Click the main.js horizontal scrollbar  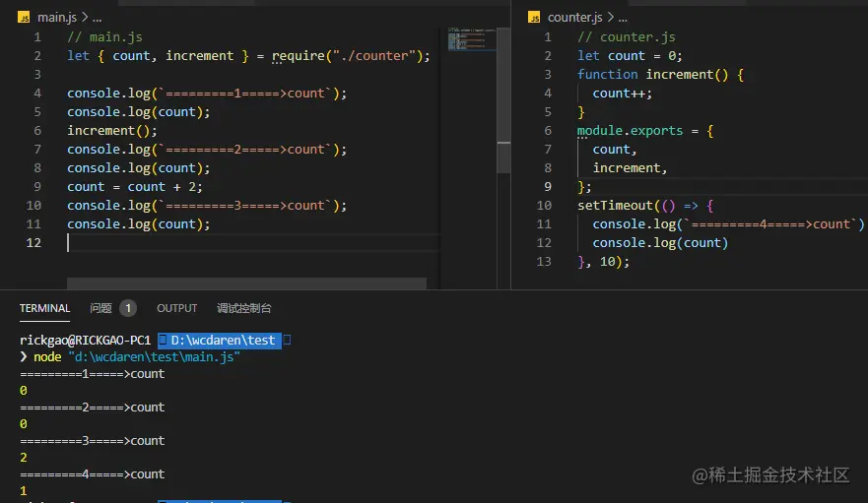click(247, 283)
